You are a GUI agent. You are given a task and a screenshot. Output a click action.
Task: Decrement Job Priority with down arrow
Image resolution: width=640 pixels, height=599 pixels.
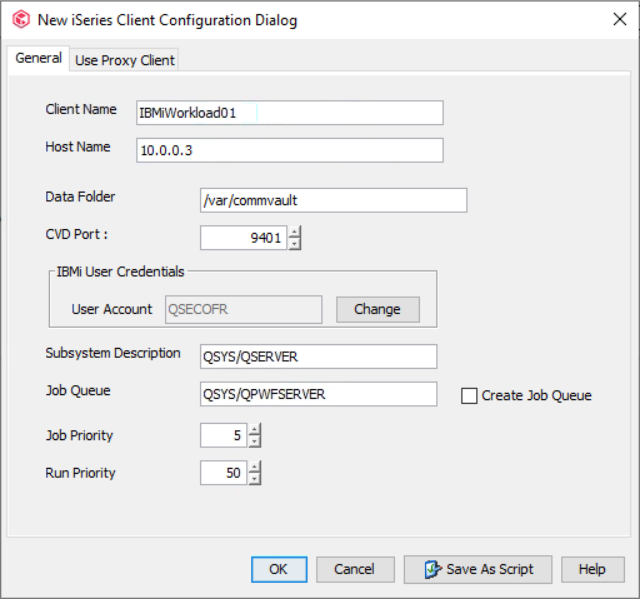point(255,441)
